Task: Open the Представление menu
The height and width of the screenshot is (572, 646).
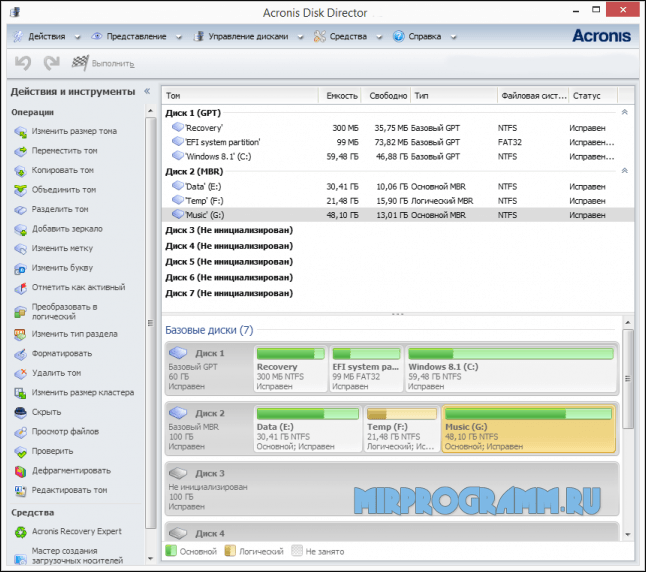Action: (x=136, y=36)
